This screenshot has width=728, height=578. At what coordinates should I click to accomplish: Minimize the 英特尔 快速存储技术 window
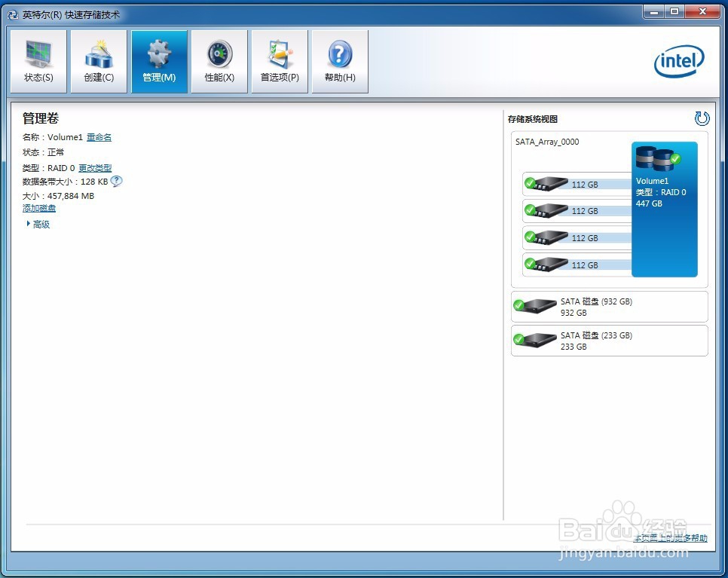[653, 11]
